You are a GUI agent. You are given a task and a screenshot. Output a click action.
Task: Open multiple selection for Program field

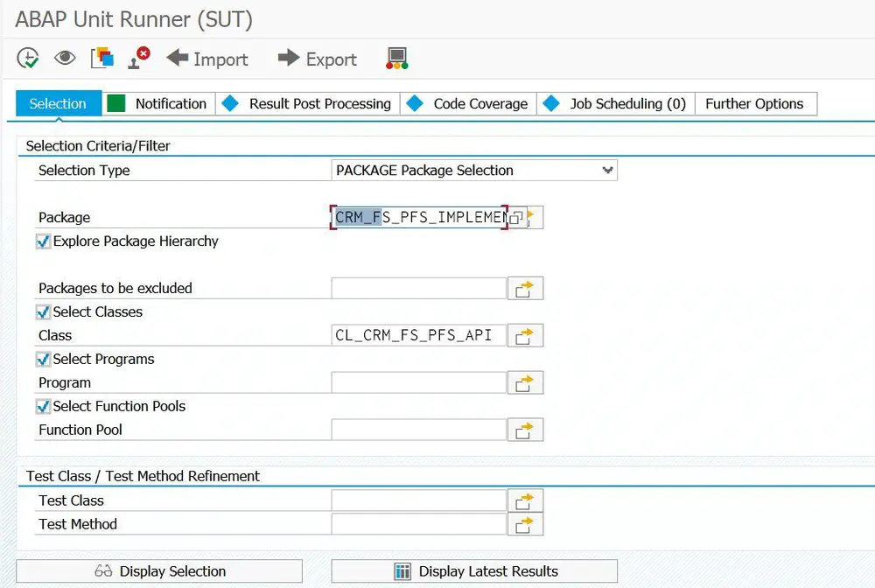pos(525,382)
